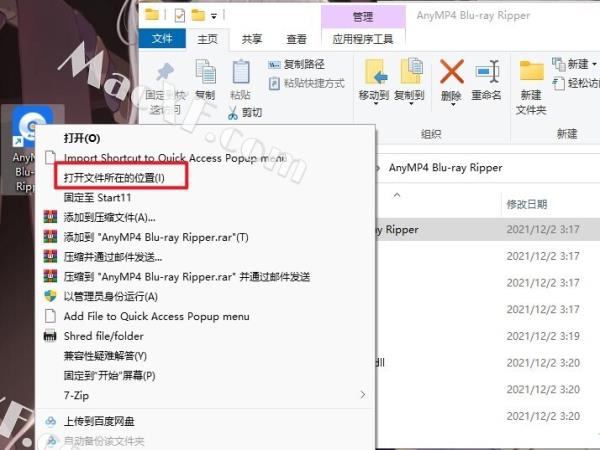Click properties checkmark icon in quick toolbar
The height and width of the screenshot is (450, 600).
[x=179, y=15]
